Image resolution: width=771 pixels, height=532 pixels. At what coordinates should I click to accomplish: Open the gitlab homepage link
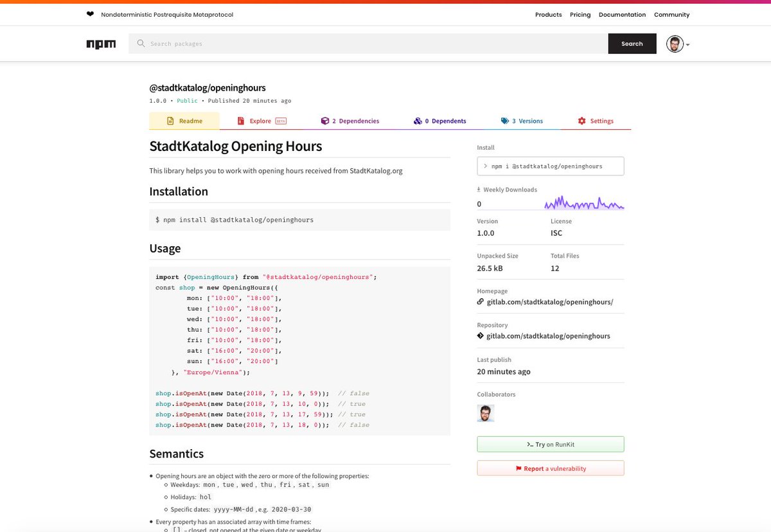pos(549,301)
